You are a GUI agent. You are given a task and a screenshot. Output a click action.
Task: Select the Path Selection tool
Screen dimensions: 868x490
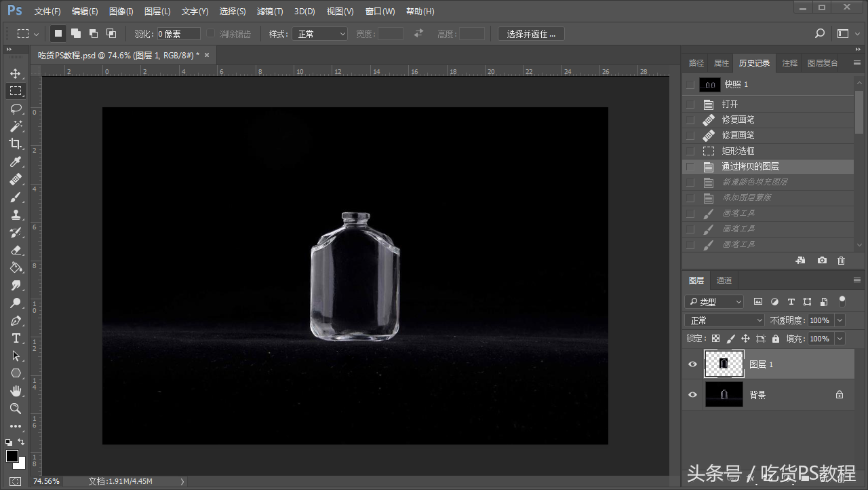[16, 356]
